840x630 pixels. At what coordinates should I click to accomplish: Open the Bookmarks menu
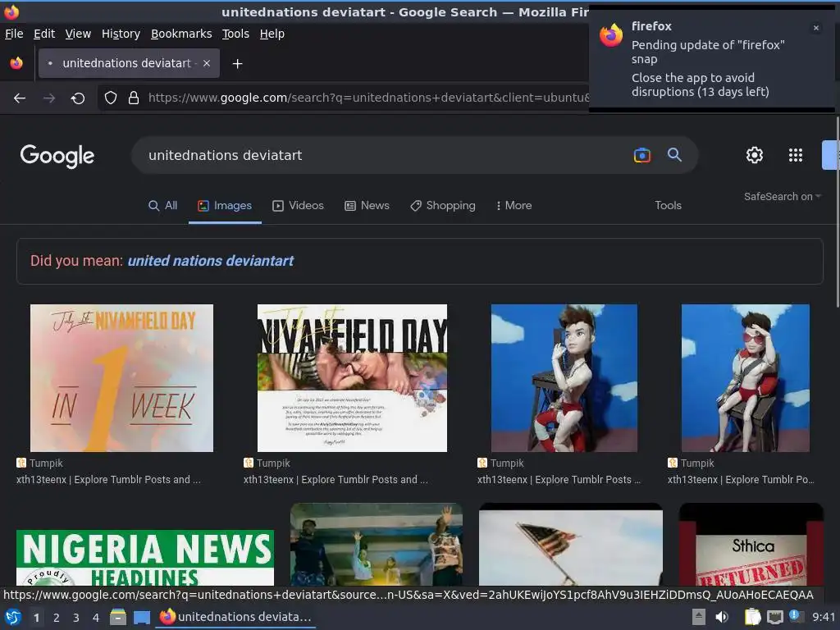tap(181, 34)
